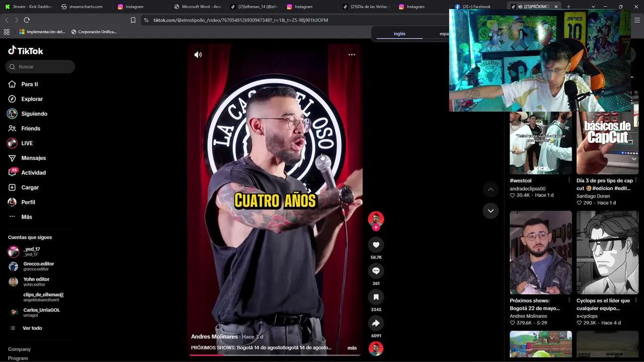Viewport: 644px width, 362px height.
Task: Go to the next video with down arrow
Action: [491, 211]
